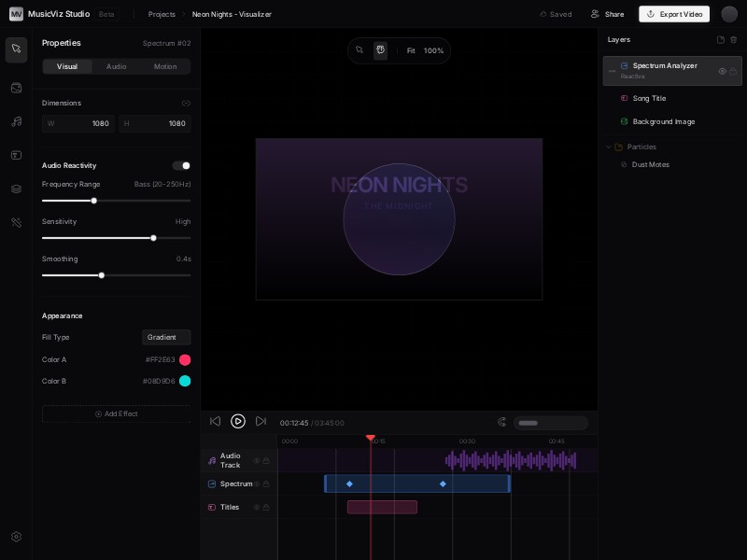Click the delete layer trash icon
Viewport: 747px width, 560px height.
pyautogui.click(x=734, y=40)
